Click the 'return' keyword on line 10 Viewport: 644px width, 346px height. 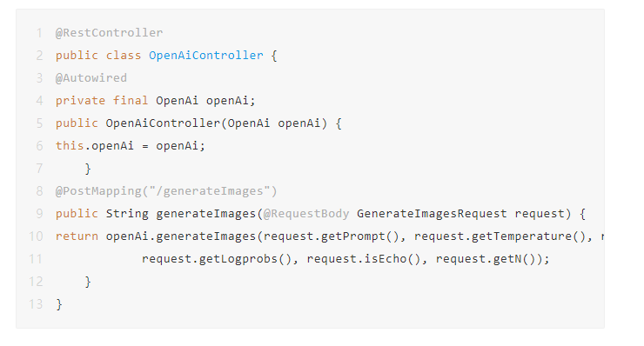point(77,236)
